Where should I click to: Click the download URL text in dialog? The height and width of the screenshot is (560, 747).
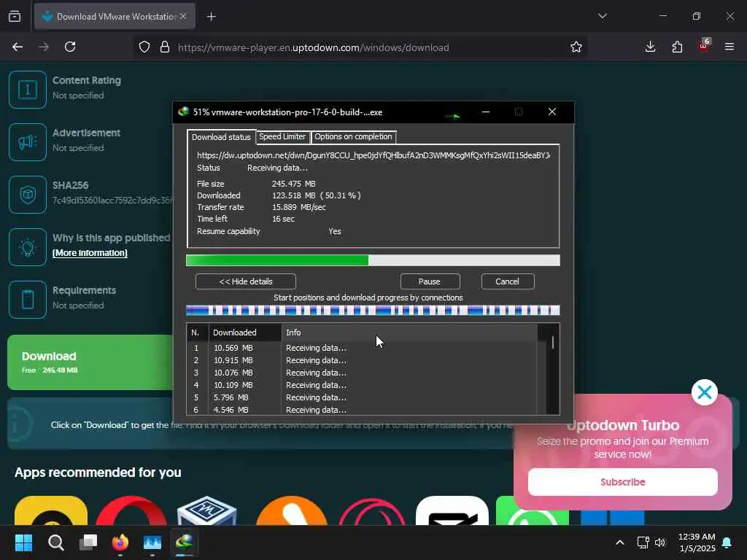pos(373,155)
